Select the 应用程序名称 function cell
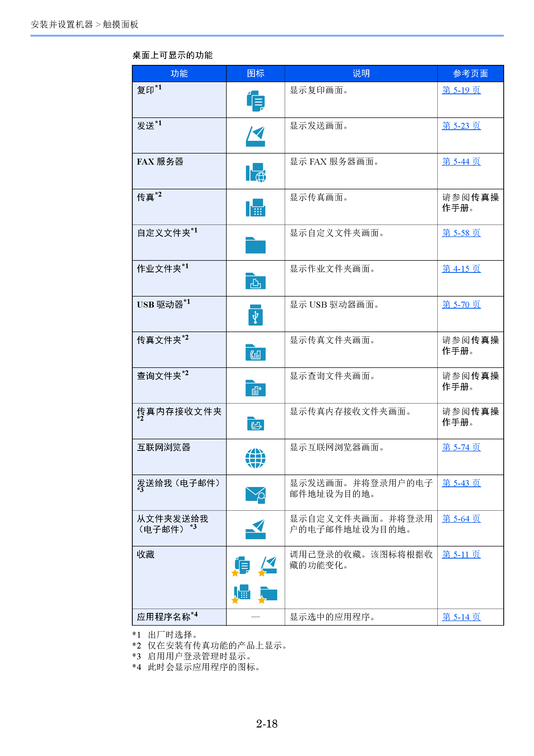 (x=179, y=617)
